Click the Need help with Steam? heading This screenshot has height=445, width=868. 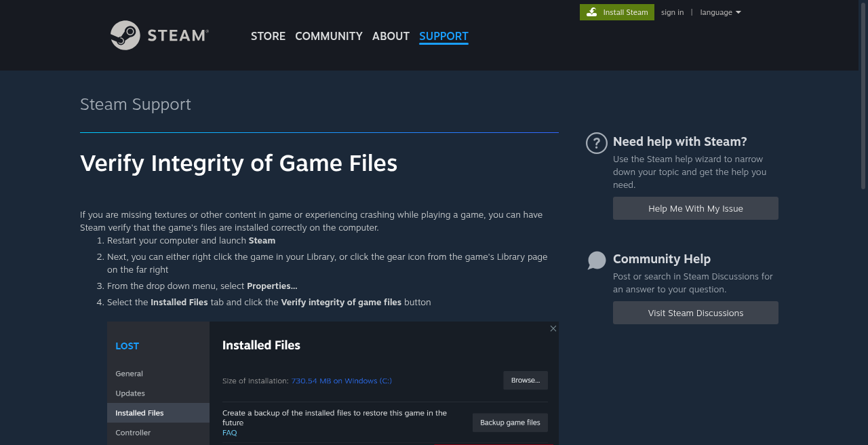680,142
